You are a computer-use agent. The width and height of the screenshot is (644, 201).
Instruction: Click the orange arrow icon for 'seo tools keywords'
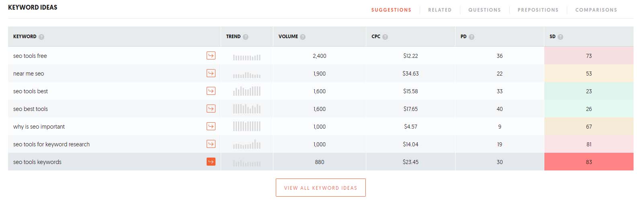[211, 162]
